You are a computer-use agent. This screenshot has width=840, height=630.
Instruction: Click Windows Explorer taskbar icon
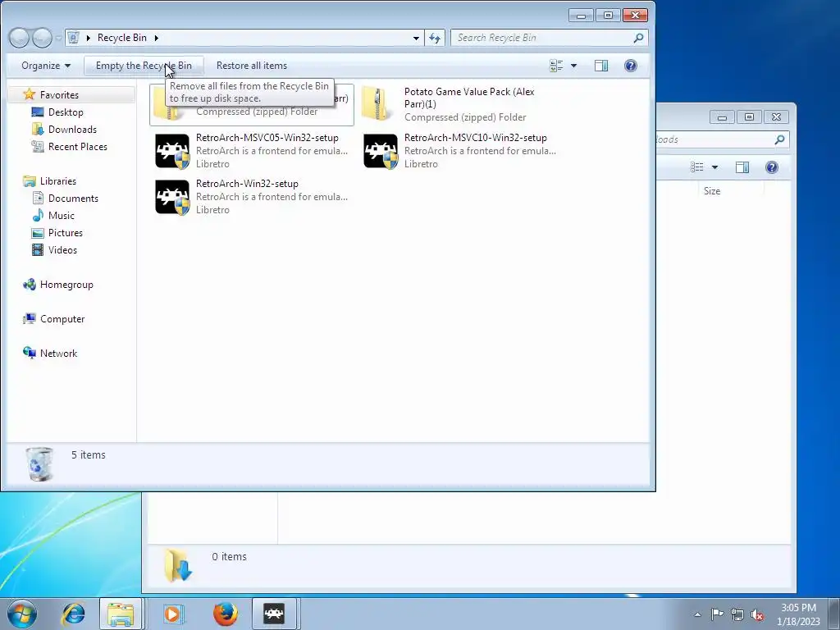(x=121, y=614)
